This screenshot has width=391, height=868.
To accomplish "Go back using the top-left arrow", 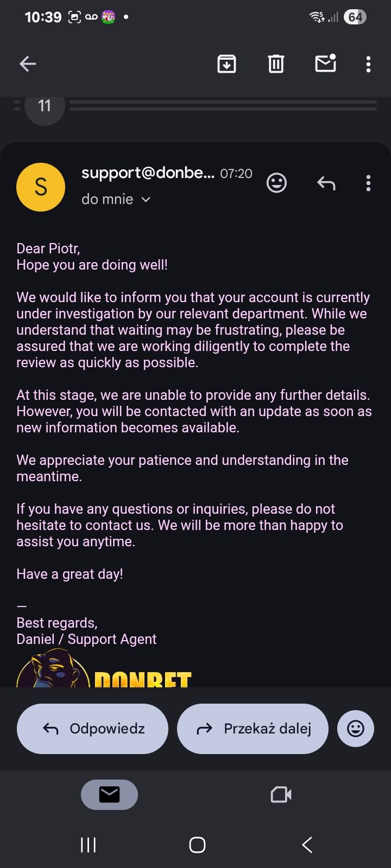I will point(28,64).
